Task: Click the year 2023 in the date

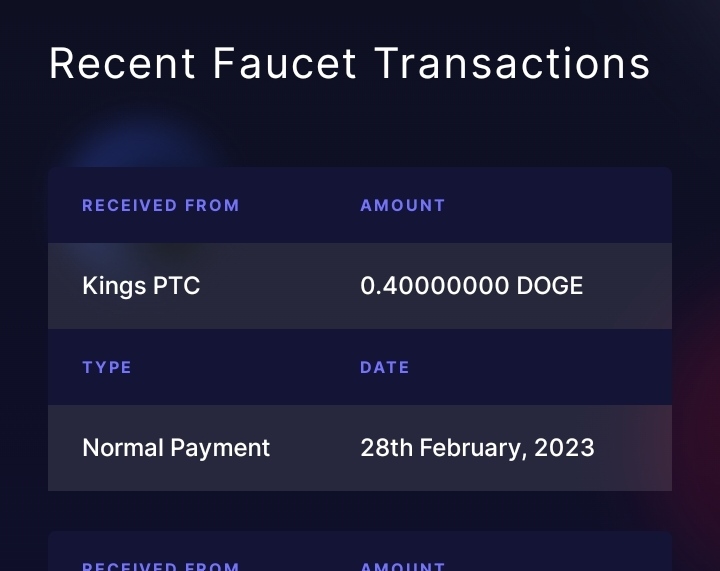Action: [564, 448]
